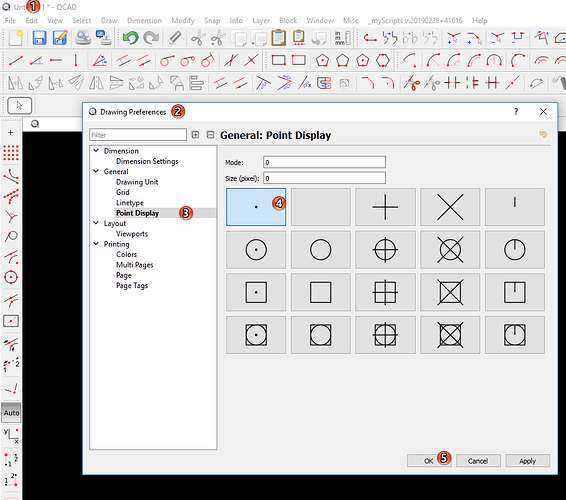Click the OK button
The height and width of the screenshot is (500, 566).
pyautogui.click(x=429, y=461)
